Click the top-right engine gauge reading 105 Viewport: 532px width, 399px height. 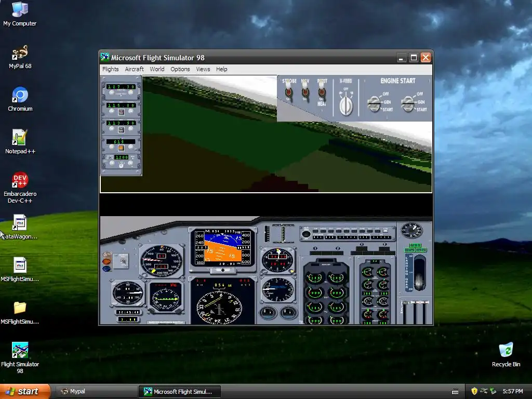(337, 278)
